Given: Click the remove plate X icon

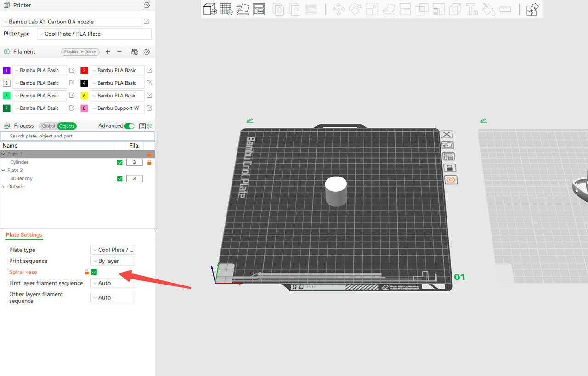Looking at the screenshot, I should click(447, 134).
